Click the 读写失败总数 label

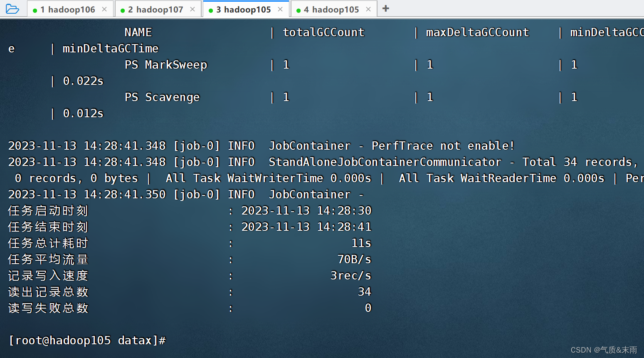(48, 308)
